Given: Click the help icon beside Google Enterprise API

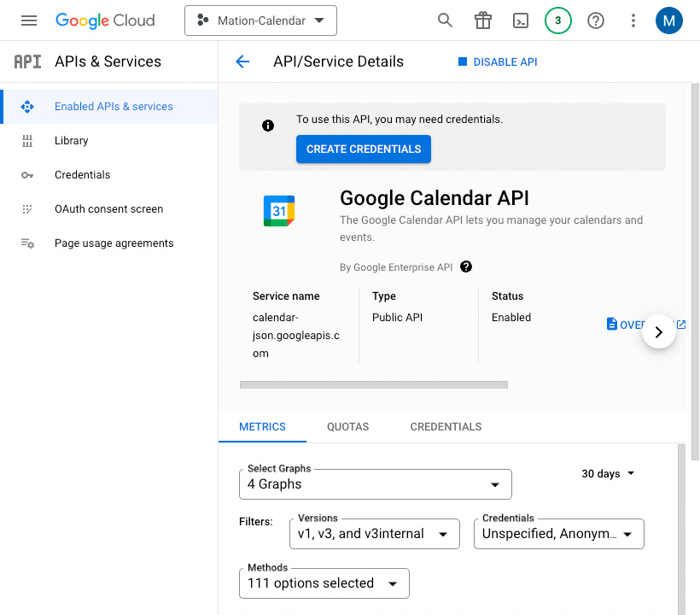Looking at the screenshot, I should [x=466, y=266].
